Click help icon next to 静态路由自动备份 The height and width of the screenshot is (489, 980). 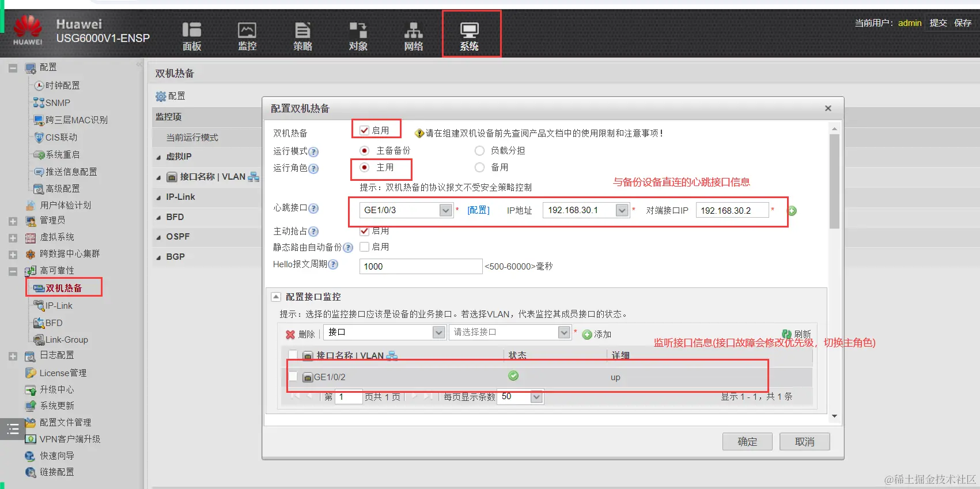coord(348,248)
